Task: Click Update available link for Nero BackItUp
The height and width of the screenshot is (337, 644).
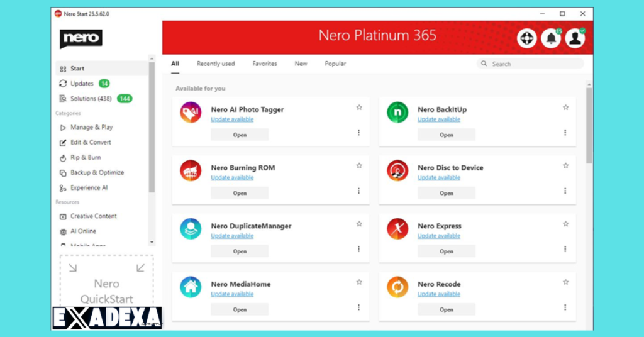Action: pos(438,119)
